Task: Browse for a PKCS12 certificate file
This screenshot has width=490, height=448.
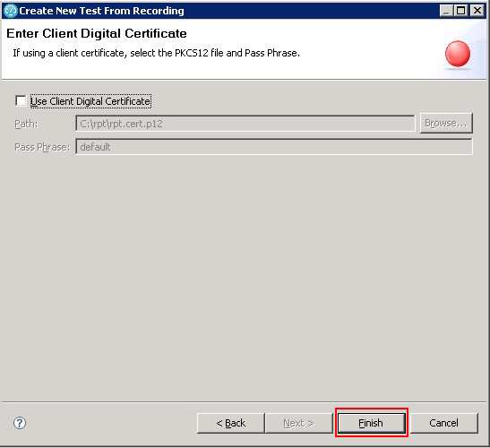Action: coord(446,123)
